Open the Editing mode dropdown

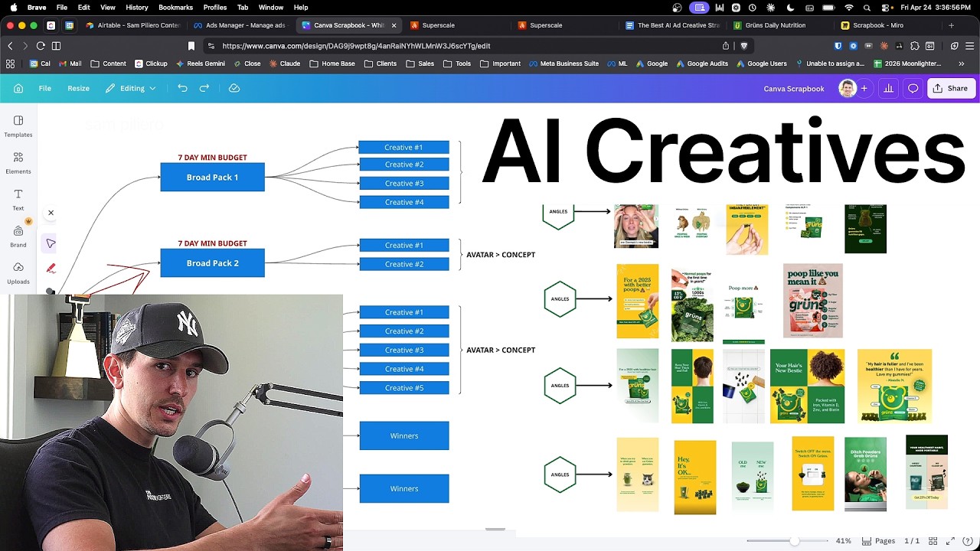[x=131, y=89]
